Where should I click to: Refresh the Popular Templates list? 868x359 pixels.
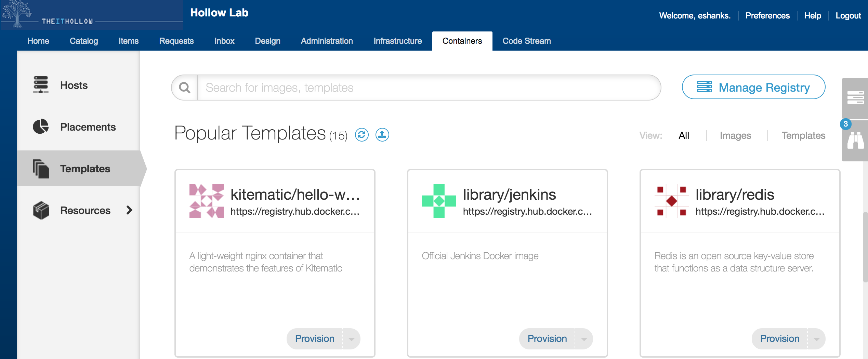[361, 135]
